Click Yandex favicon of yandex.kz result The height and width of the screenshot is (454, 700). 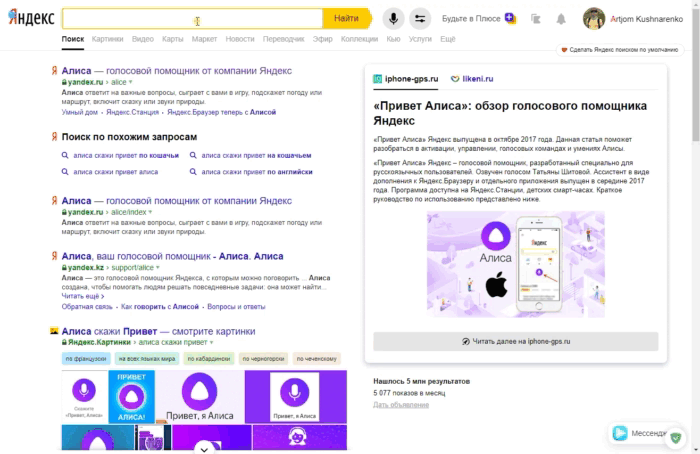click(54, 256)
